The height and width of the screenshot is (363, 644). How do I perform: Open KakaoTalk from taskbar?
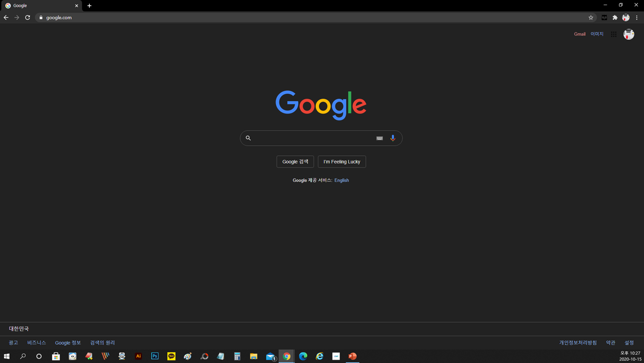(x=171, y=356)
